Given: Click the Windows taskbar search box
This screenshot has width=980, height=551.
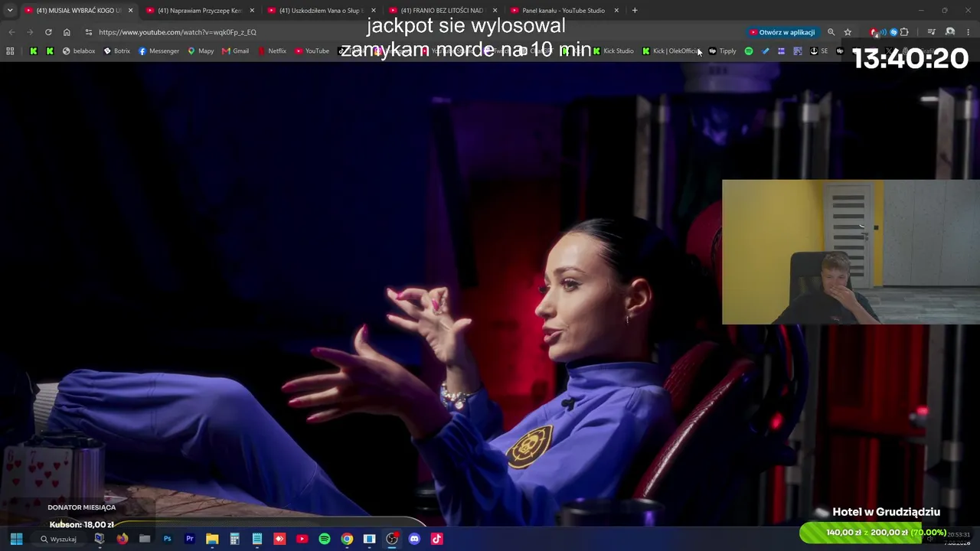Looking at the screenshot, I should [x=60, y=539].
